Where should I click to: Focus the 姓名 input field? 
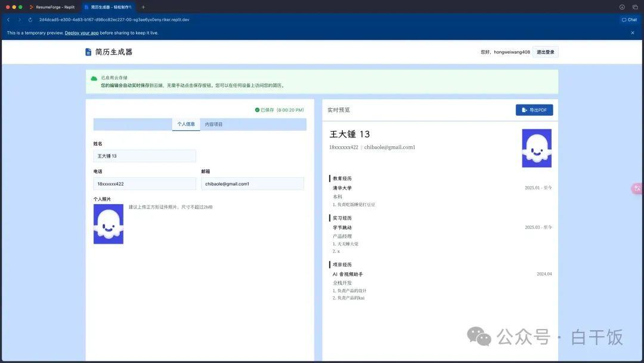click(144, 156)
